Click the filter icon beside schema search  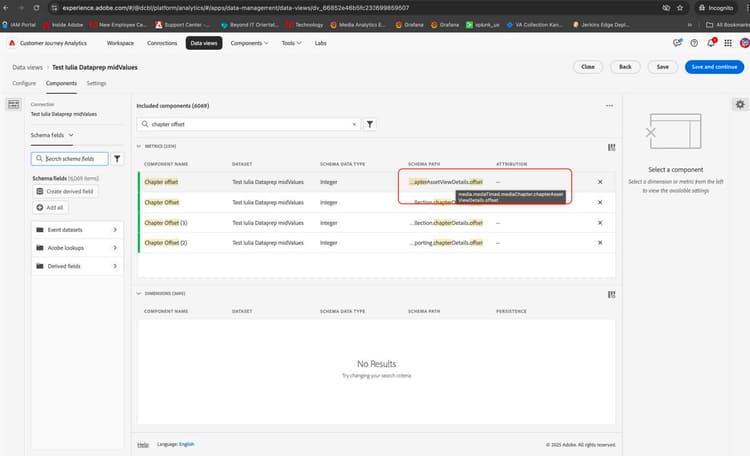click(117, 158)
